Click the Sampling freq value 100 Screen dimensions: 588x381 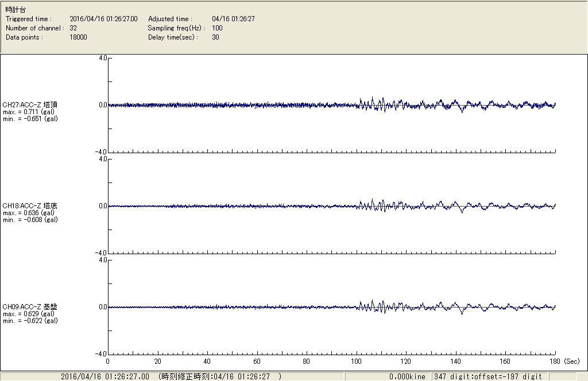[217, 28]
